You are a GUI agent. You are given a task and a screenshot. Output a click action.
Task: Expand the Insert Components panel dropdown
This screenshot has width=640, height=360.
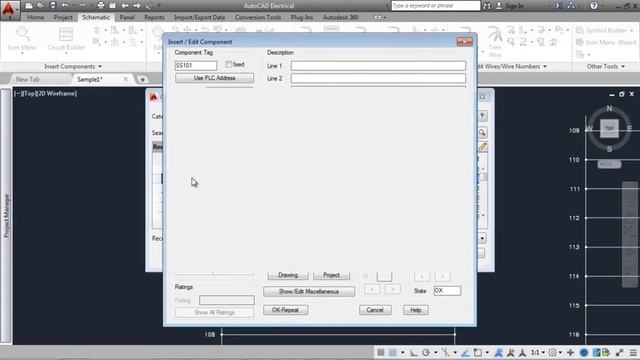[100, 67]
